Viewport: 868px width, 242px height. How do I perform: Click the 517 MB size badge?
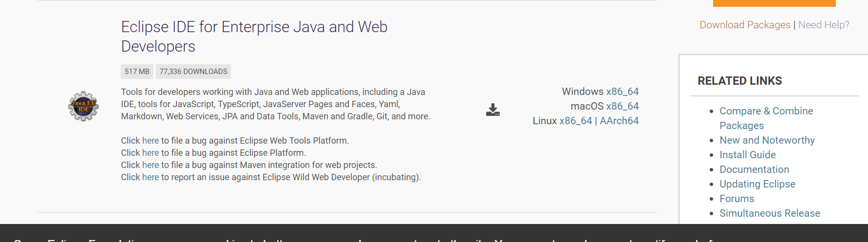[137, 72]
